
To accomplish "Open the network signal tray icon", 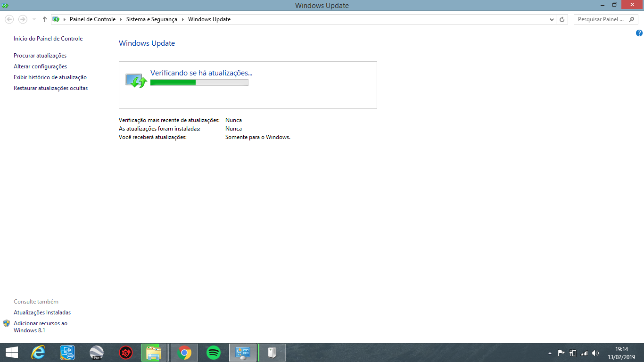I will pos(584,353).
